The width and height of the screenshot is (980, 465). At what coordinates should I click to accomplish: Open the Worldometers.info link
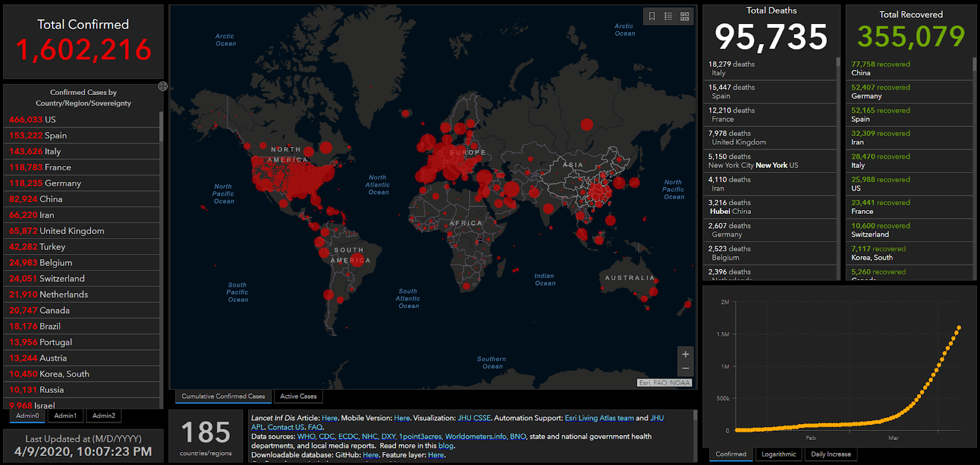coord(475,437)
